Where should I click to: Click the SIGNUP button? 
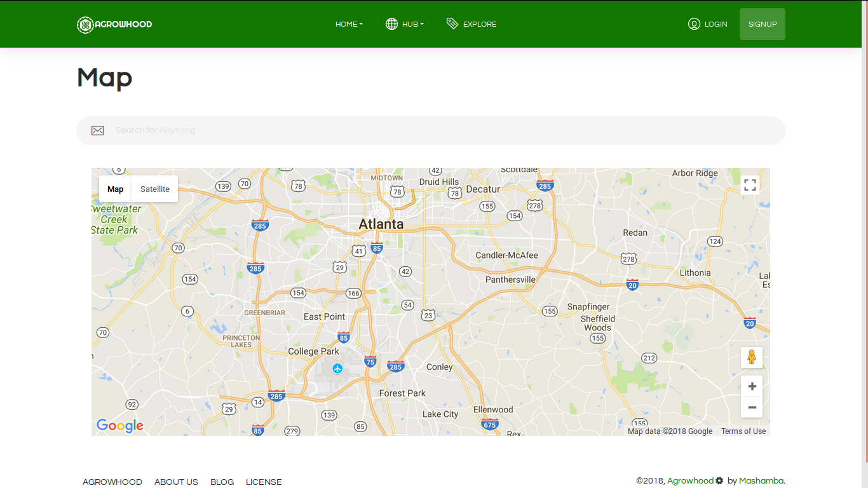(763, 24)
